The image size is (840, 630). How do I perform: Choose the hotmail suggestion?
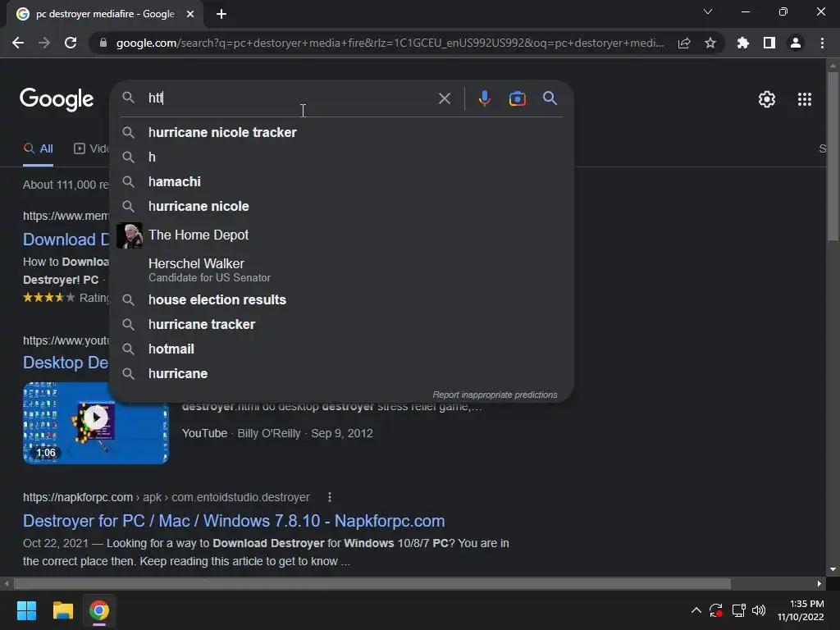341,349
